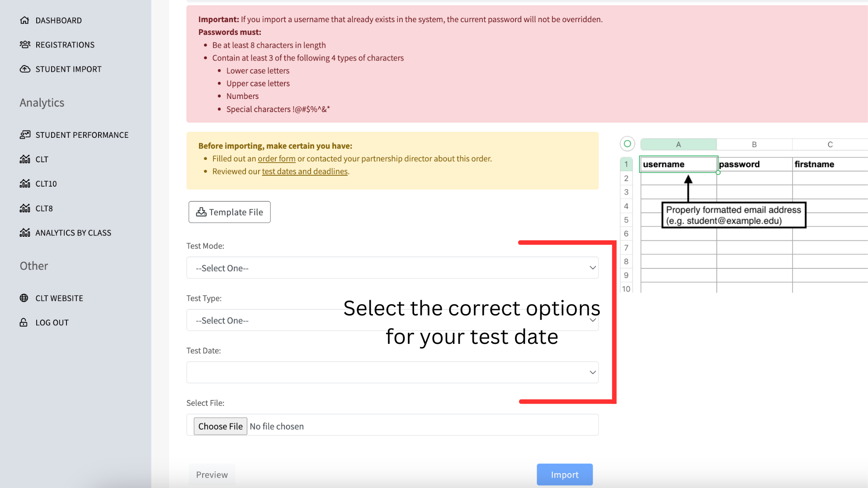Click the Student Import cloud icon
This screenshot has width=868, height=488.
point(25,69)
